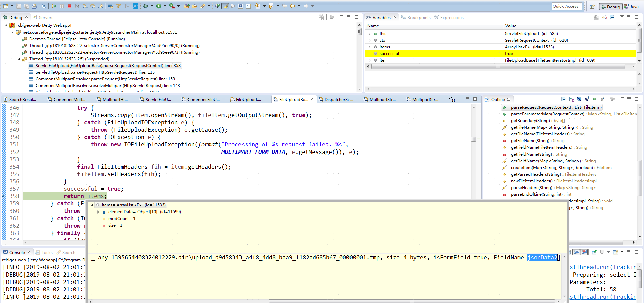The image size is (644, 303).
Task: Click the Next Annotation icon
Action: [x=257, y=6]
